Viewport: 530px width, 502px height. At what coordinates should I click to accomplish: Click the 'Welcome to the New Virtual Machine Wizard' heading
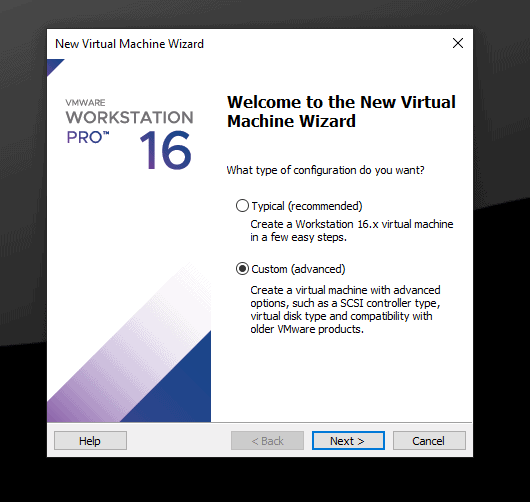341,112
